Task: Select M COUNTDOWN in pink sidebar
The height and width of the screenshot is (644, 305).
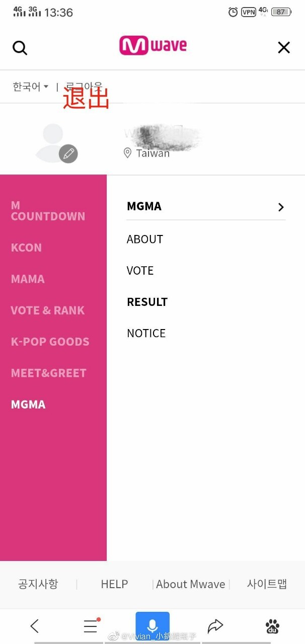Action: 48,211
